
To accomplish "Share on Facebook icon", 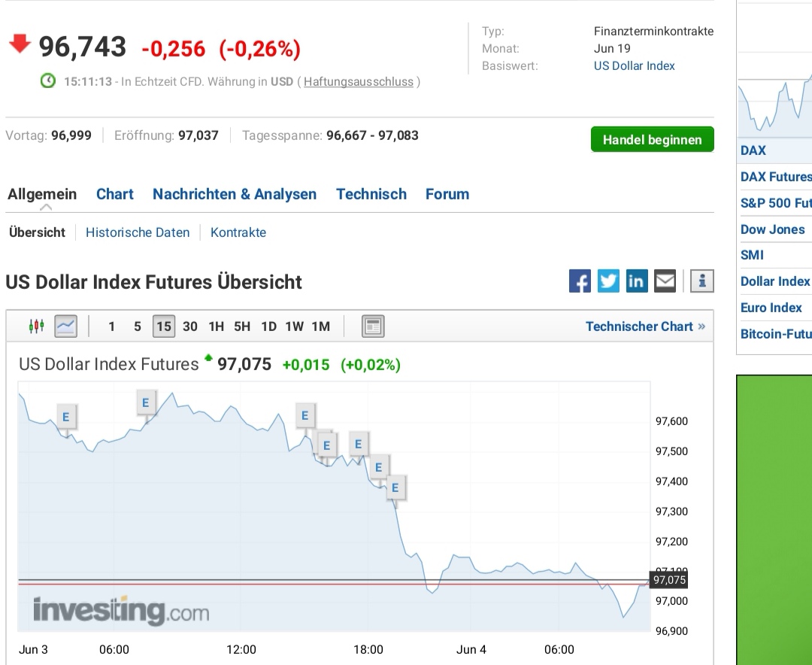I will 580,281.
